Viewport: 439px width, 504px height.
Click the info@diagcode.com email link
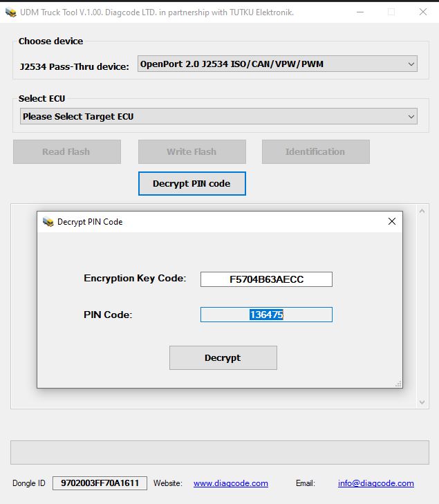[375, 483]
